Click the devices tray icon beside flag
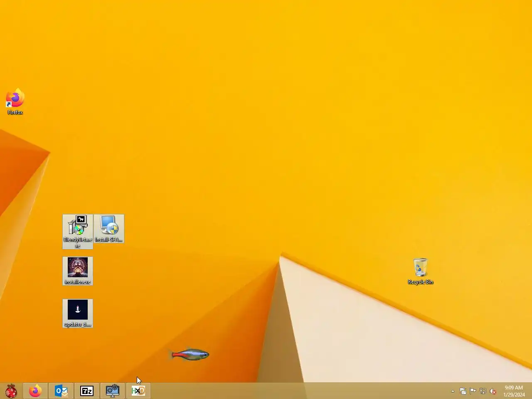Viewport: 532px width, 399px height. click(x=463, y=391)
